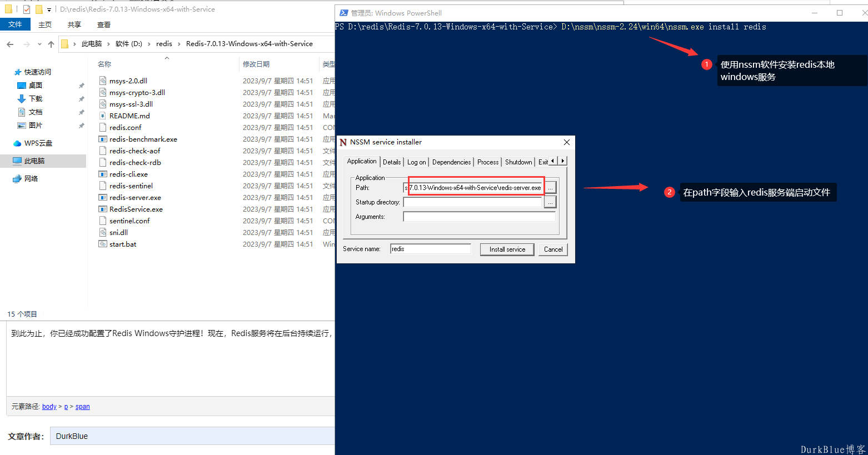Click the Service name input field
The width and height of the screenshot is (868, 455).
[431, 249]
